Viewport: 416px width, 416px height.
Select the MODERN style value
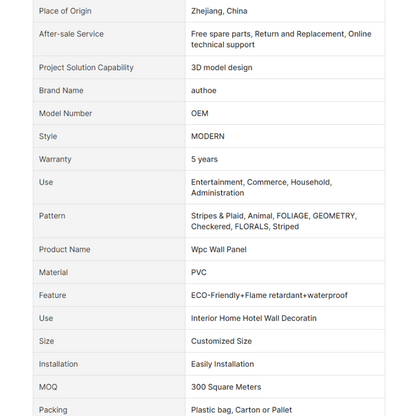coord(208,136)
